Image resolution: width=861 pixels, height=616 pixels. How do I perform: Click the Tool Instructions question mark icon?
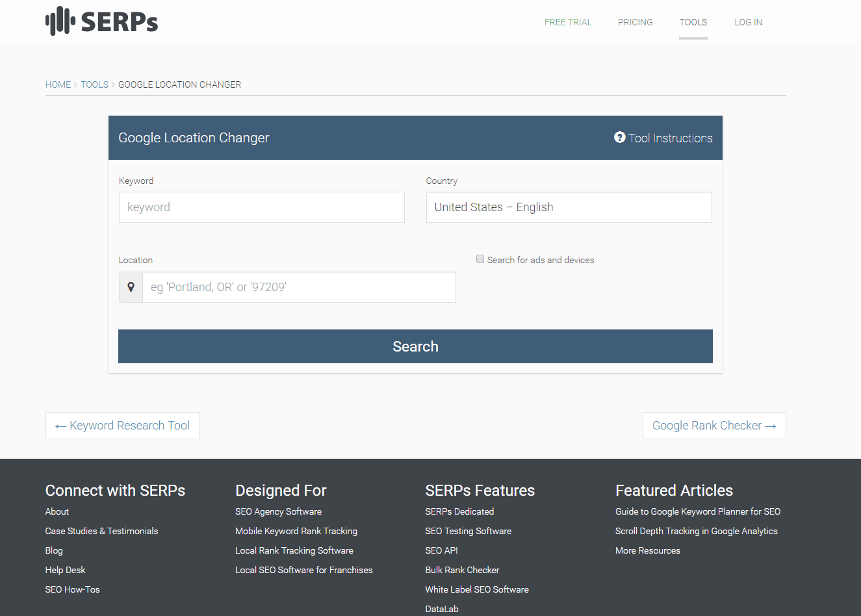(620, 138)
